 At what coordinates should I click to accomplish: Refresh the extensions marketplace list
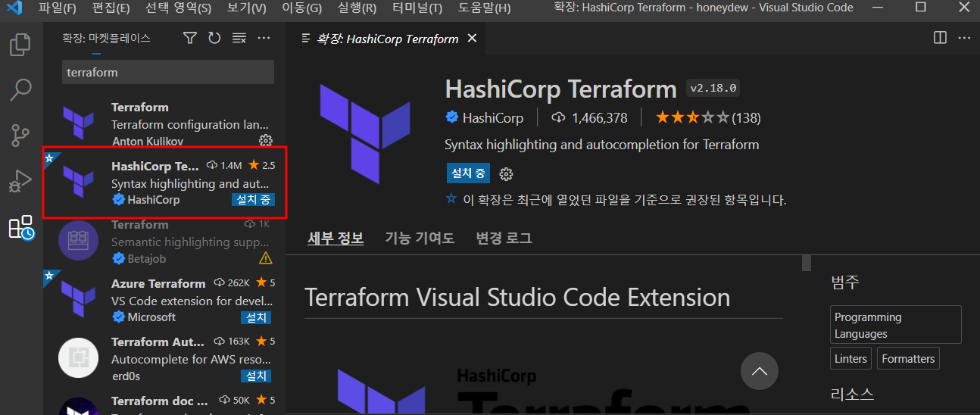coord(214,38)
